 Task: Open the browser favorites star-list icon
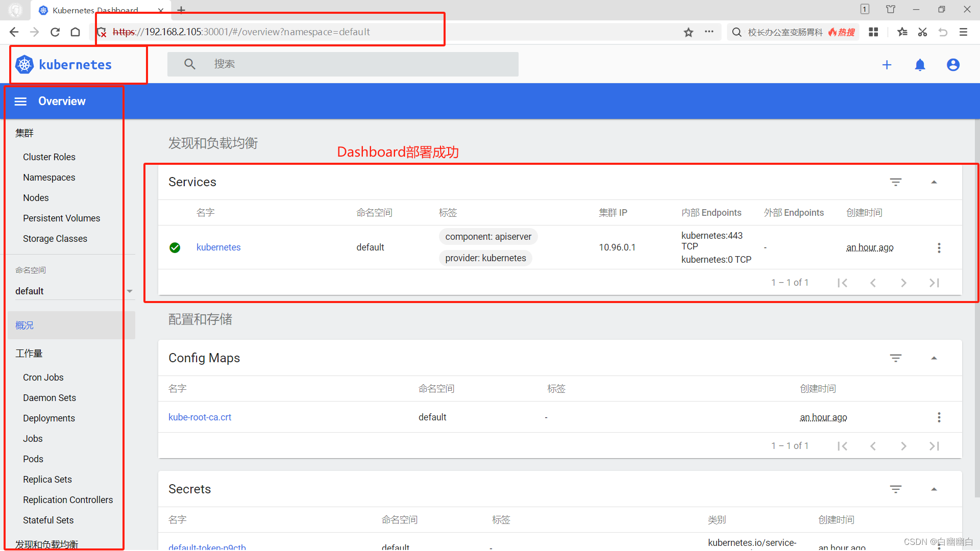coord(902,32)
